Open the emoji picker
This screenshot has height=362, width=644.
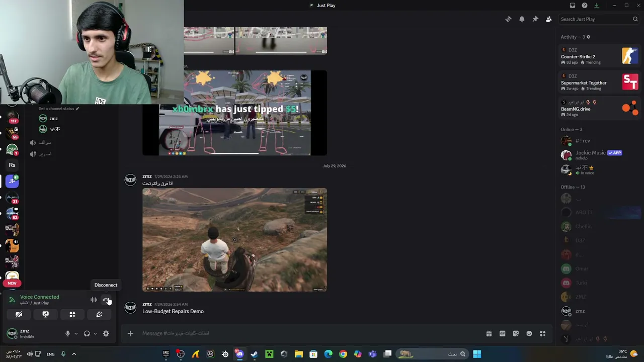[x=529, y=333]
